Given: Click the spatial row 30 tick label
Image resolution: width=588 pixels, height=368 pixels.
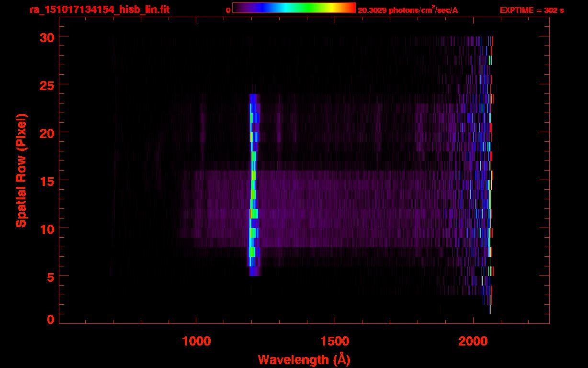Looking at the screenshot, I should 47,37.
